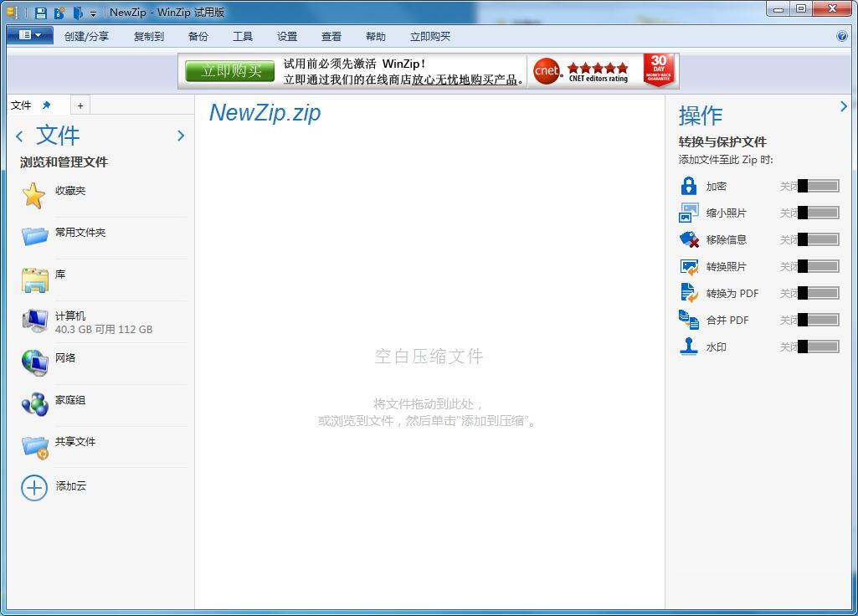Select the 移除信息 remove information icon
Screen dimensions: 858x616
(x=690, y=239)
